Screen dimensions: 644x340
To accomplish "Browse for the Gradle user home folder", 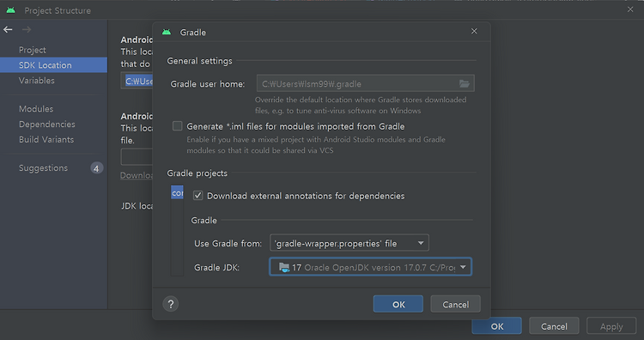I will pyautogui.click(x=464, y=84).
